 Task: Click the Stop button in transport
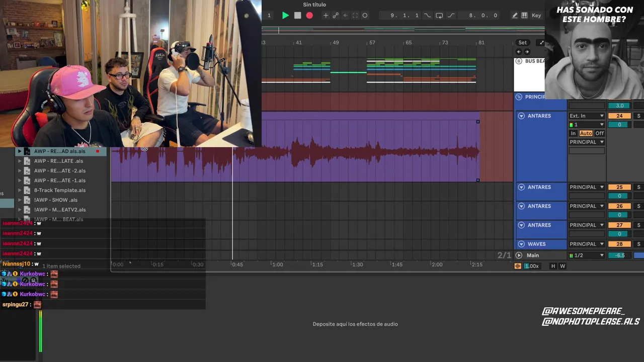[297, 16]
